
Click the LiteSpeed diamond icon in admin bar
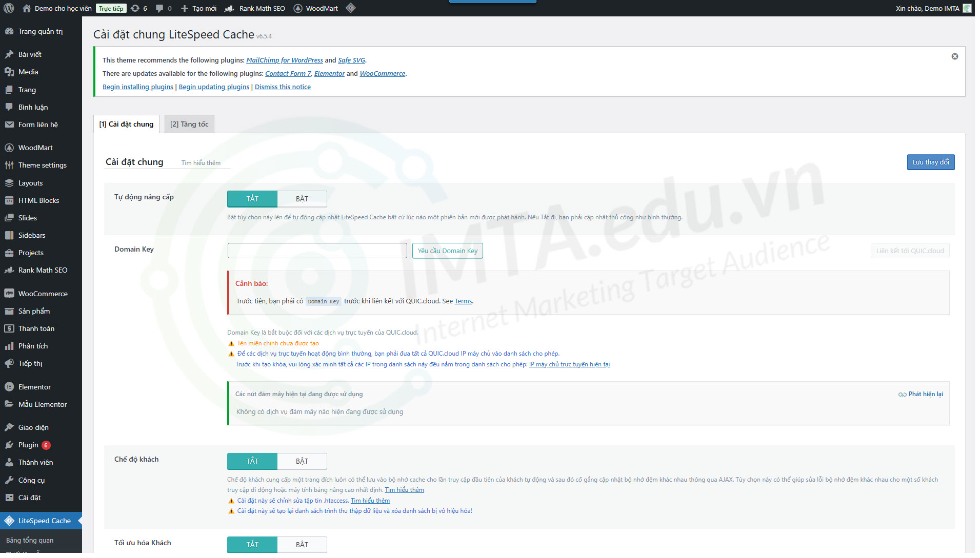[351, 8]
